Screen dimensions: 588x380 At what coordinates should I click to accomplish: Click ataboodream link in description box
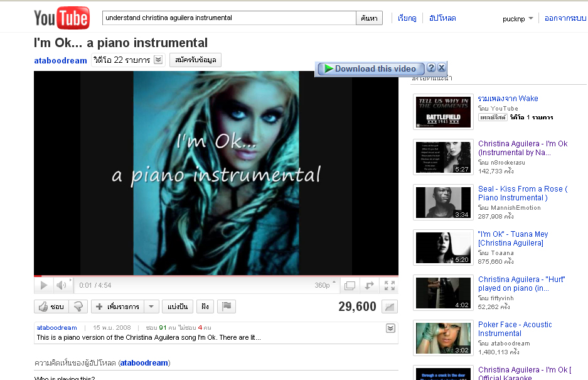click(x=56, y=328)
